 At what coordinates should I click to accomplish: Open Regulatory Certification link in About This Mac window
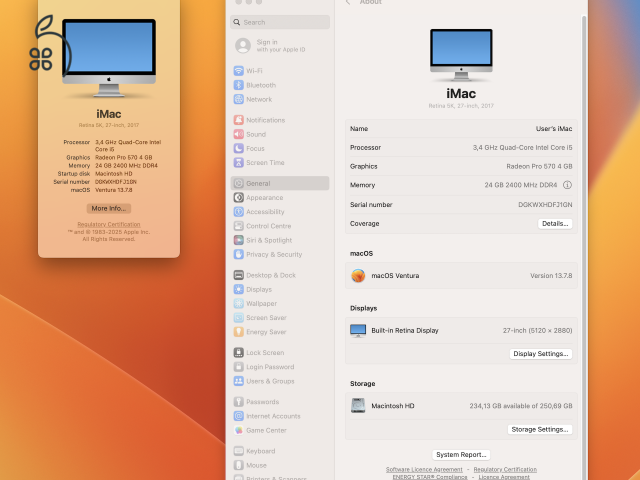click(x=109, y=224)
